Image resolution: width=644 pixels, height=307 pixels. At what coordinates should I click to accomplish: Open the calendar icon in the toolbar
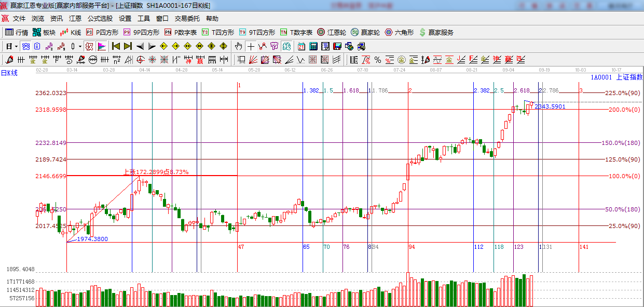[302, 46]
